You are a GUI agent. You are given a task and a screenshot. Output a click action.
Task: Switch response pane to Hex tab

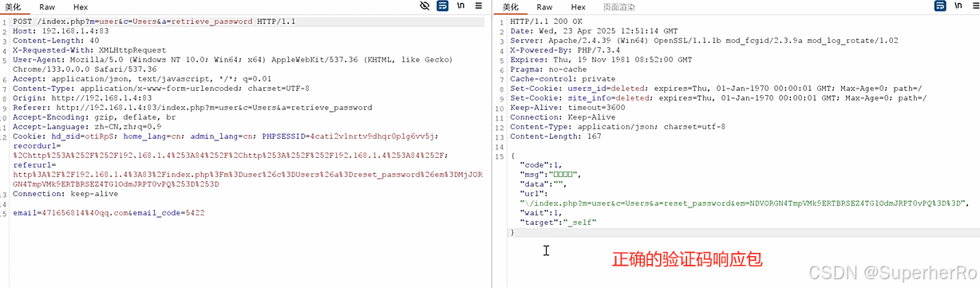578,6
